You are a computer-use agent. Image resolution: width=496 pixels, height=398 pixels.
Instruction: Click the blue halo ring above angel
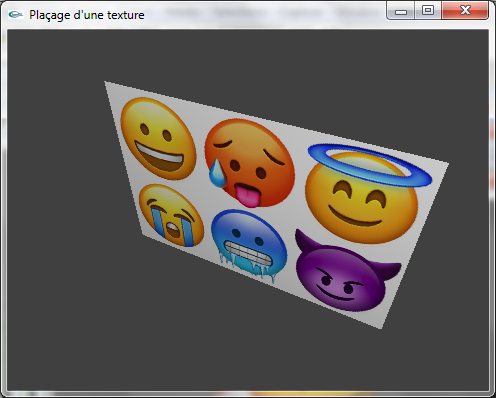click(x=369, y=165)
